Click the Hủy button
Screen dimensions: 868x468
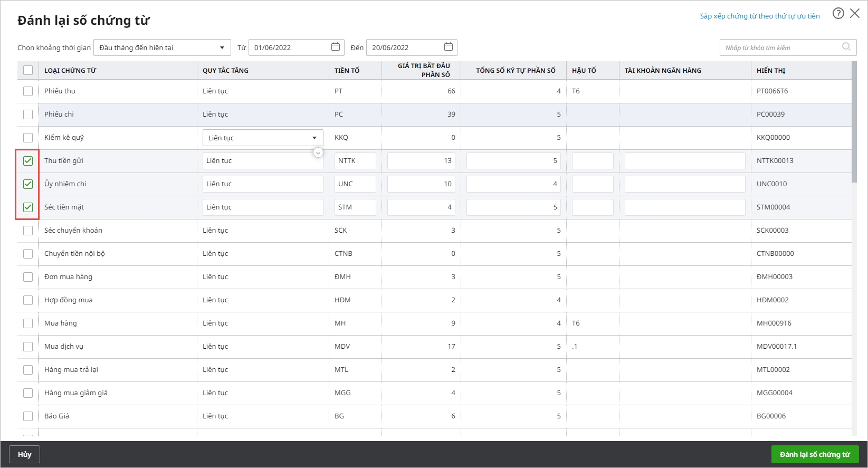24,454
